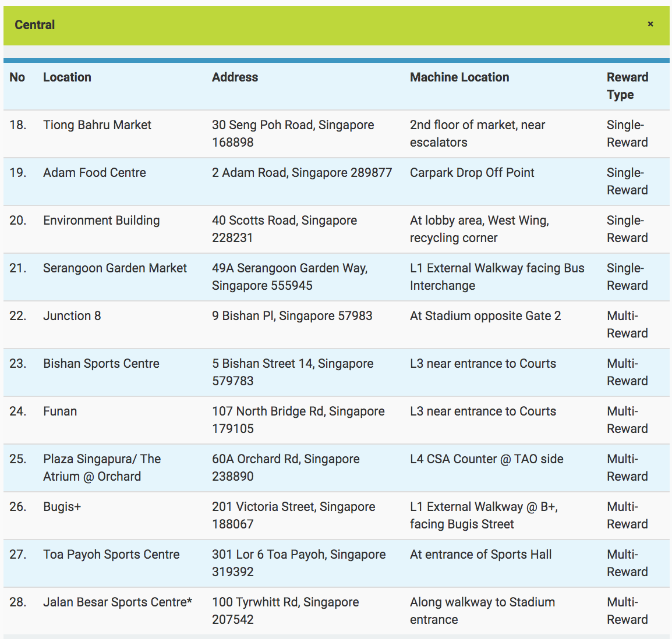Click row number 28.

point(17,602)
